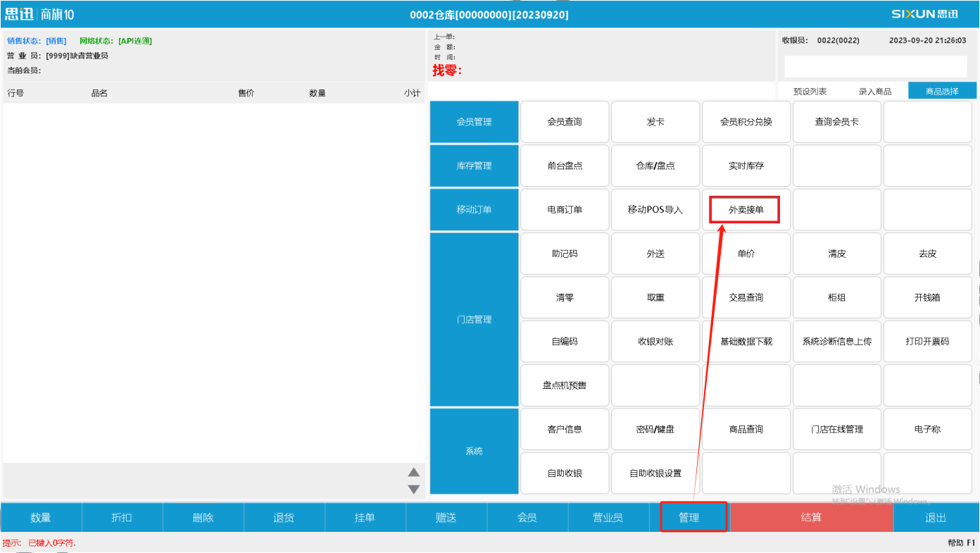Click the 发卡 button

click(655, 122)
